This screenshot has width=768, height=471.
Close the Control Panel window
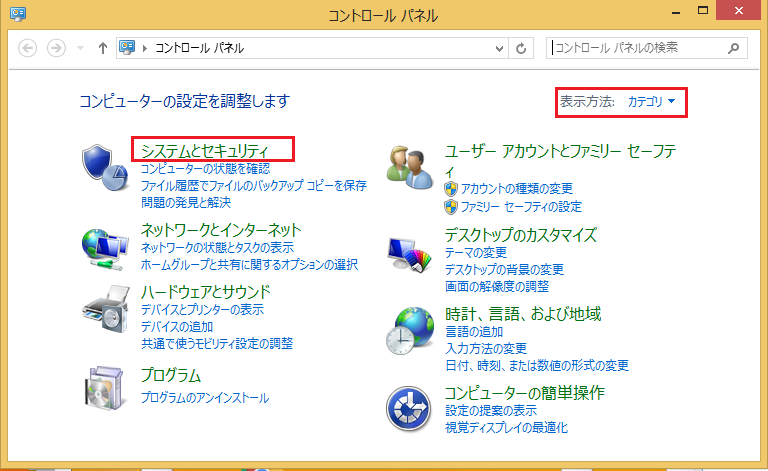click(739, 10)
